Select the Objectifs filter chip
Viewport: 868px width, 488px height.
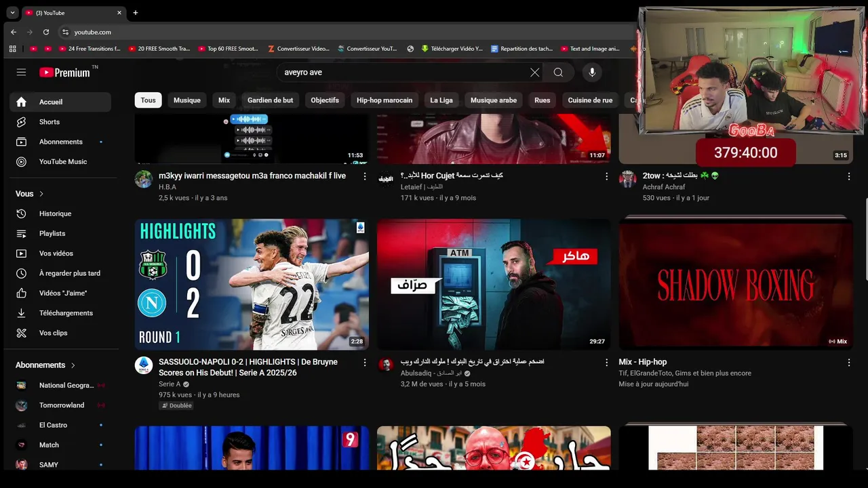pos(325,100)
